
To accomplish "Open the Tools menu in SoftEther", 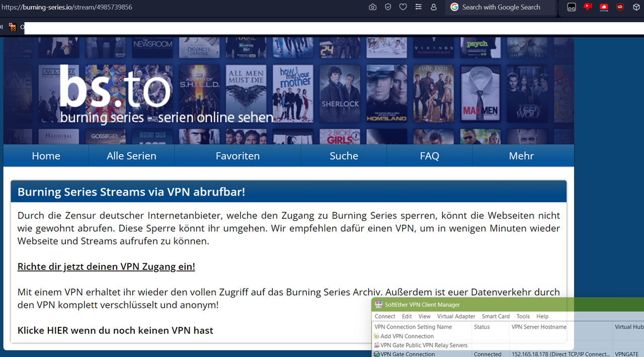I will tap(523, 316).
